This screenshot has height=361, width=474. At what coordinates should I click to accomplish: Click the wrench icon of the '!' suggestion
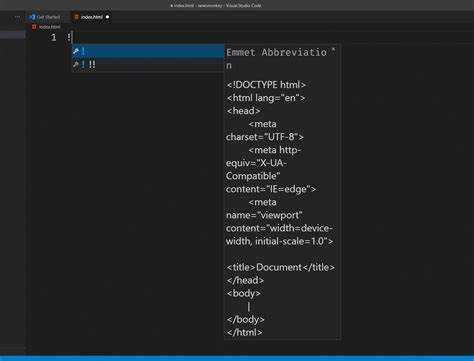[x=76, y=51]
